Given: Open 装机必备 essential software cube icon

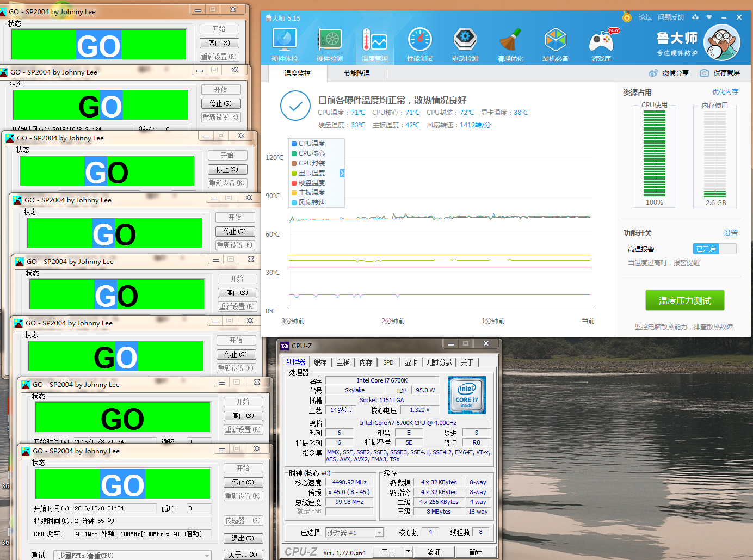Looking at the screenshot, I should (556, 45).
